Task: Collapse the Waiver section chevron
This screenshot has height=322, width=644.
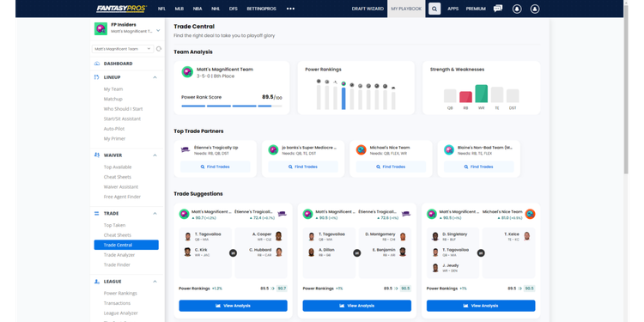Action: click(x=155, y=155)
